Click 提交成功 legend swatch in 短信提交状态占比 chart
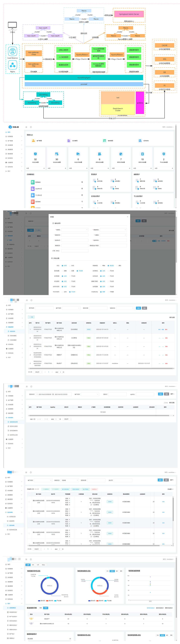This screenshot has width=180, height=644. coord(39,601)
